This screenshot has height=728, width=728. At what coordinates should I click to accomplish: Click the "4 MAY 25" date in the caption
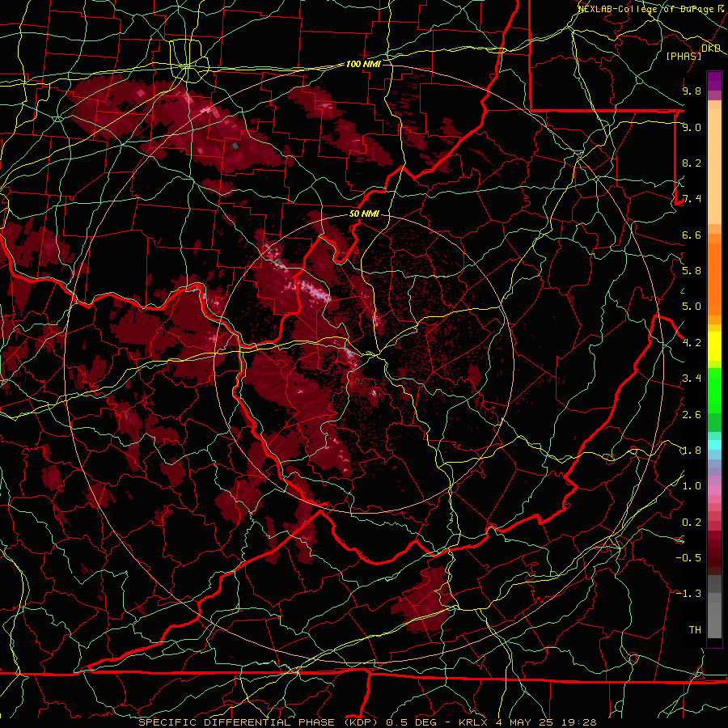pyautogui.click(x=525, y=722)
